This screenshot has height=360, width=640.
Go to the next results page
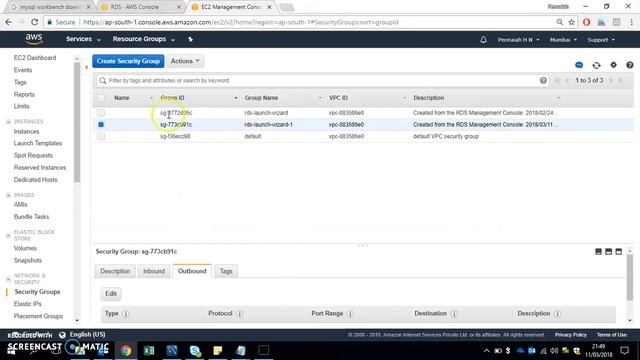point(611,80)
